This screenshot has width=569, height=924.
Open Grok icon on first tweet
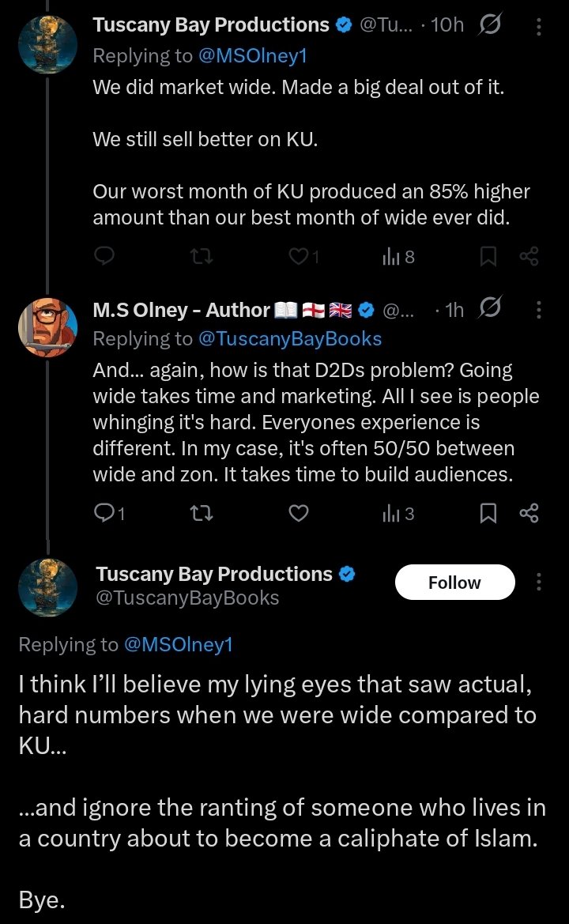(x=489, y=25)
